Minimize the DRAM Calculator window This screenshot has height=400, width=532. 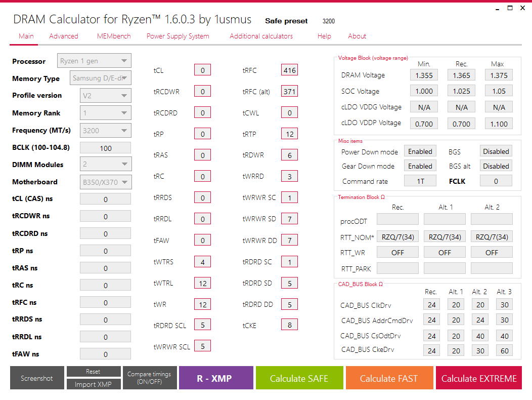498,8
